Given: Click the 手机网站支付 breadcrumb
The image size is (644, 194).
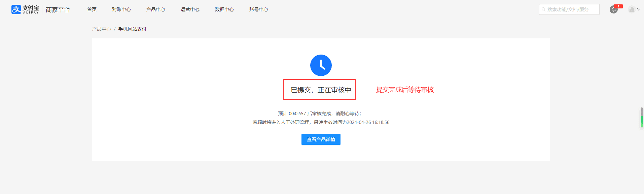Looking at the screenshot, I should coord(132,29).
